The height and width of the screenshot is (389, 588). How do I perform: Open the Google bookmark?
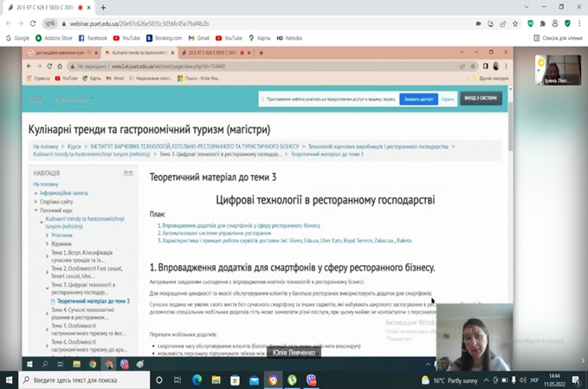[17, 38]
